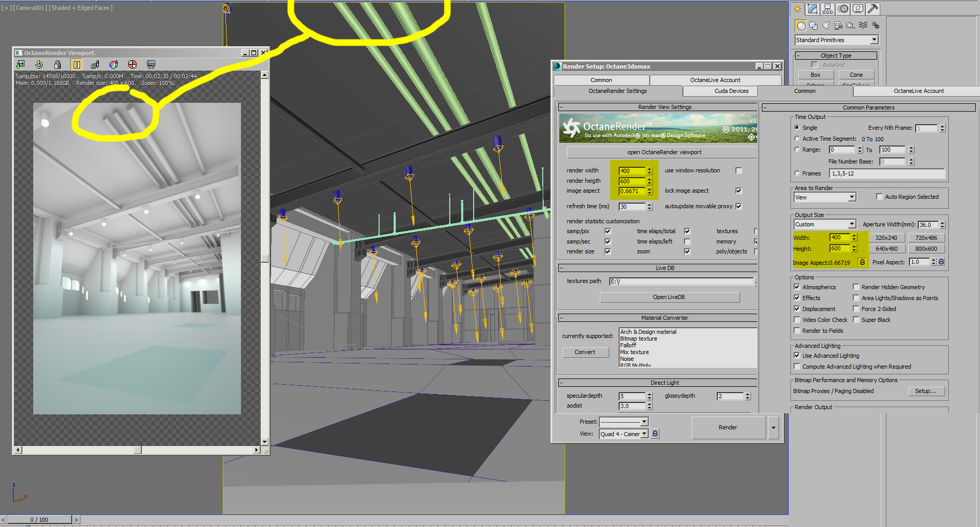The image size is (980, 527).
Task: Increase speculardepth with the spinner arrows
Action: (649, 394)
